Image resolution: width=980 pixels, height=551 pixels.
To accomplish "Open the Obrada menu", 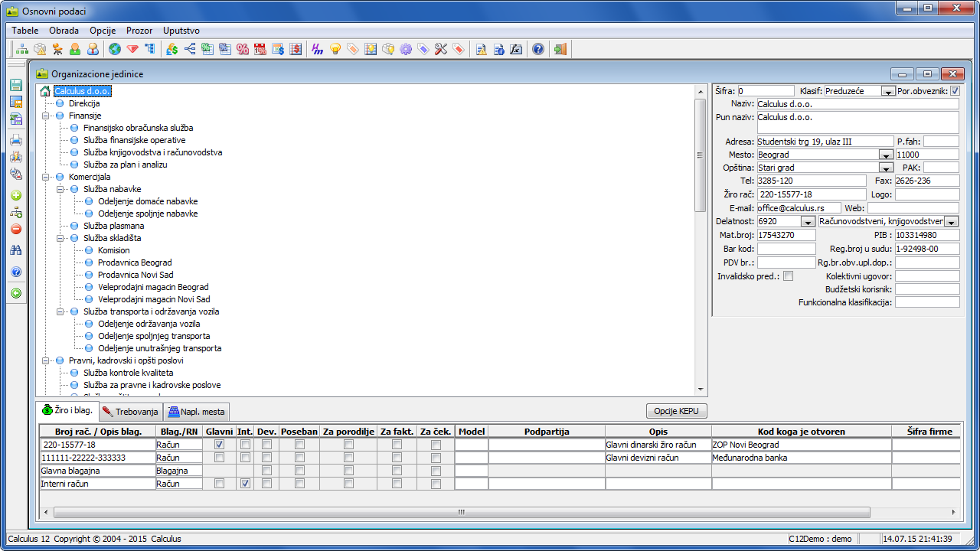I will point(64,31).
